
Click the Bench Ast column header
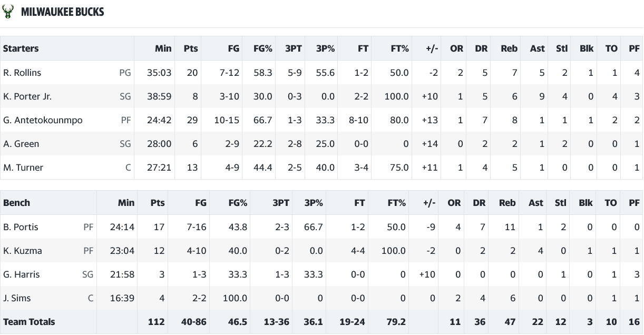click(x=536, y=203)
